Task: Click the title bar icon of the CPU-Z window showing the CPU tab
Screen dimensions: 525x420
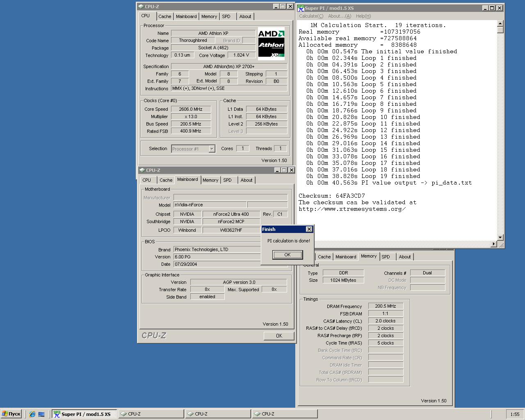Action: (141, 7)
